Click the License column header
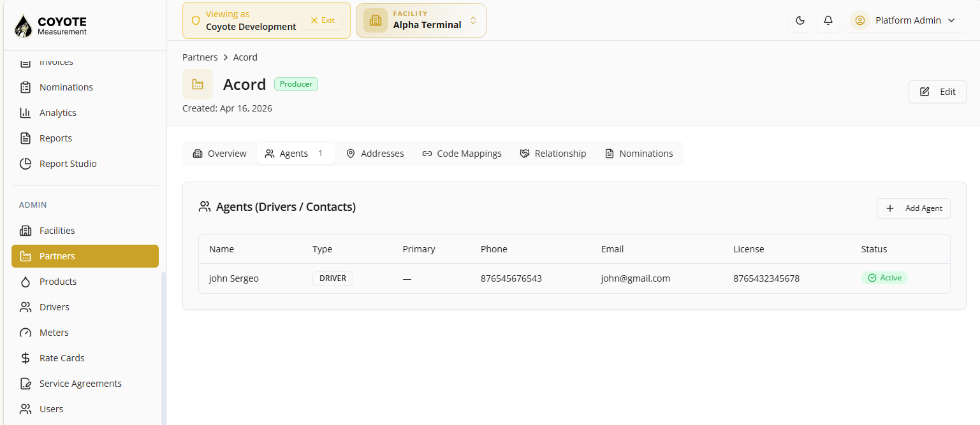The height and width of the screenshot is (425, 980). pos(749,249)
